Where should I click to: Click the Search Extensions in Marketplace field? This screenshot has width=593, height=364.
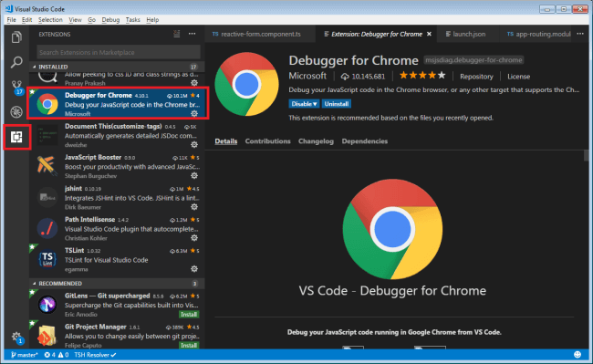pos(119,52)
